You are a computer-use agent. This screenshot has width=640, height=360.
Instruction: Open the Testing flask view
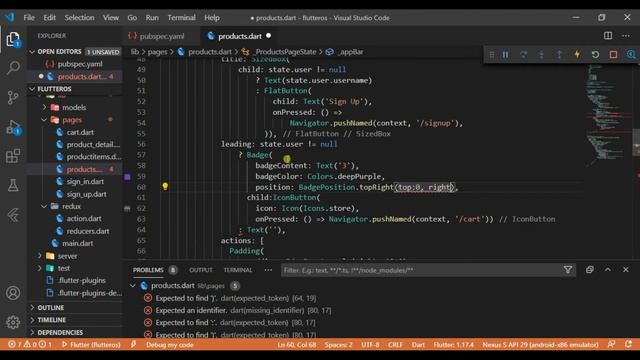tap(13, 185)
